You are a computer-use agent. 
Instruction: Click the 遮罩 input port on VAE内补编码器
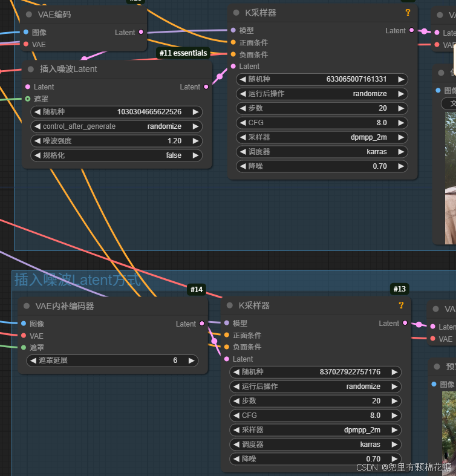tap(24, 347)
